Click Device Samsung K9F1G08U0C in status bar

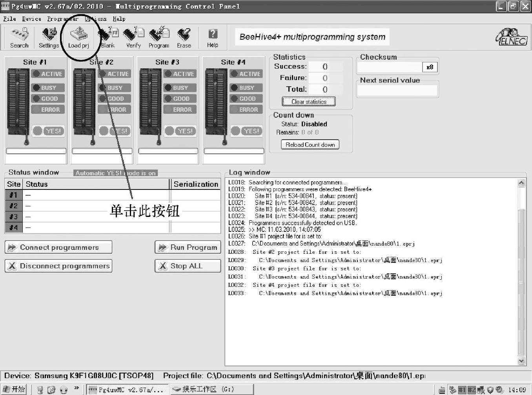(x=79, y=375)
